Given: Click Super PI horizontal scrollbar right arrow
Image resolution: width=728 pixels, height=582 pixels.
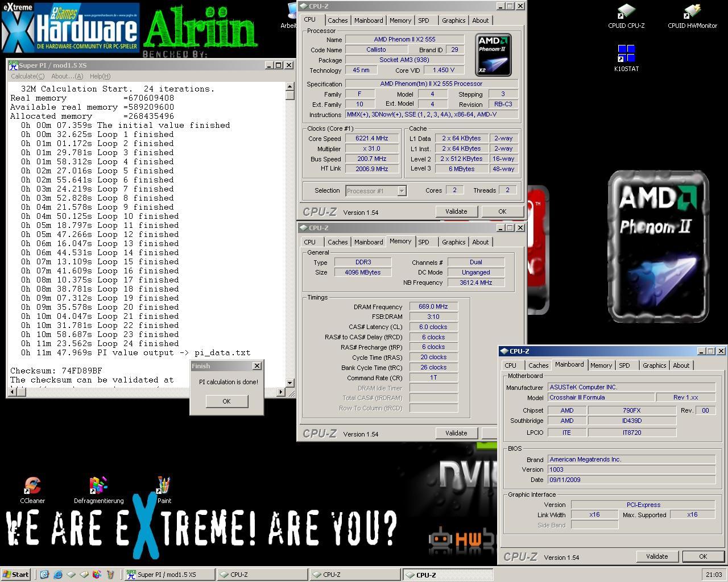Looking at the screenshot, I should 280,392.
